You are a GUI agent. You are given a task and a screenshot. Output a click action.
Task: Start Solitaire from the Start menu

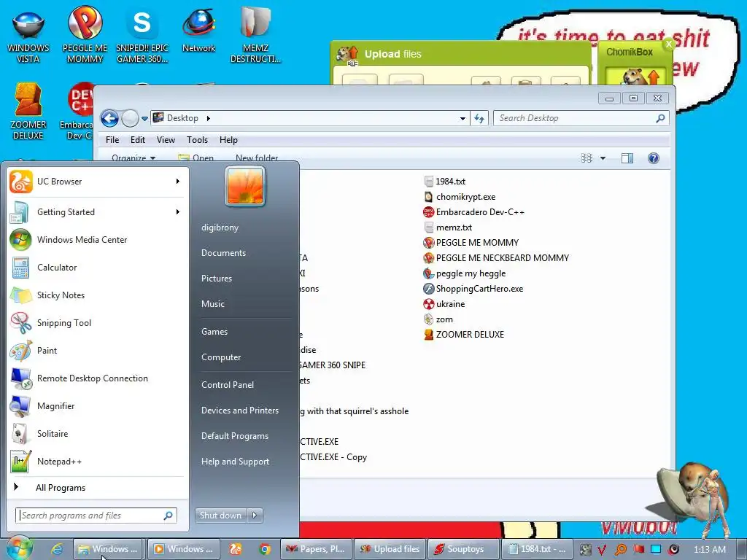click(x=96, y=434)
